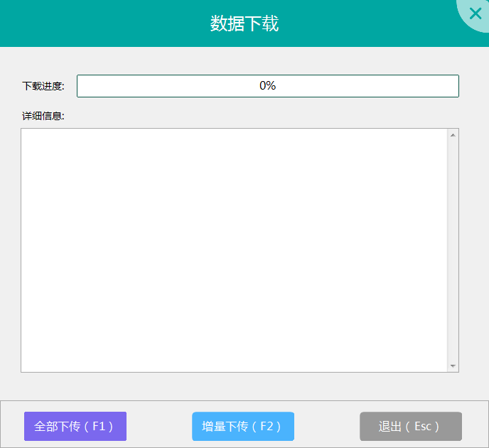
Task: Start 增量下传 (F2) incremental download
Action: 243,426
